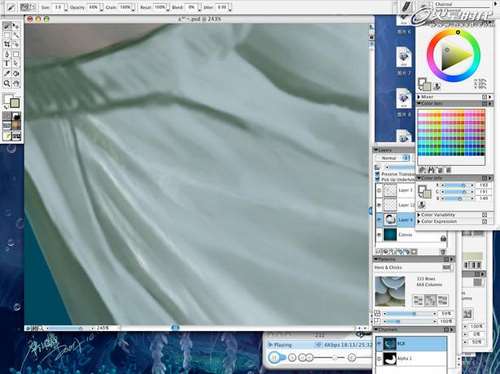Open the Channels palette menu arrow
The height and width of the screenshot is (374, 500).
click(x=452, y=330)
